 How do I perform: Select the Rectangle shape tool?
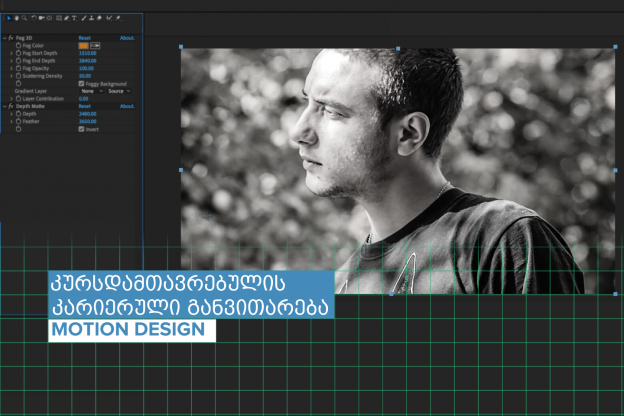59,18
